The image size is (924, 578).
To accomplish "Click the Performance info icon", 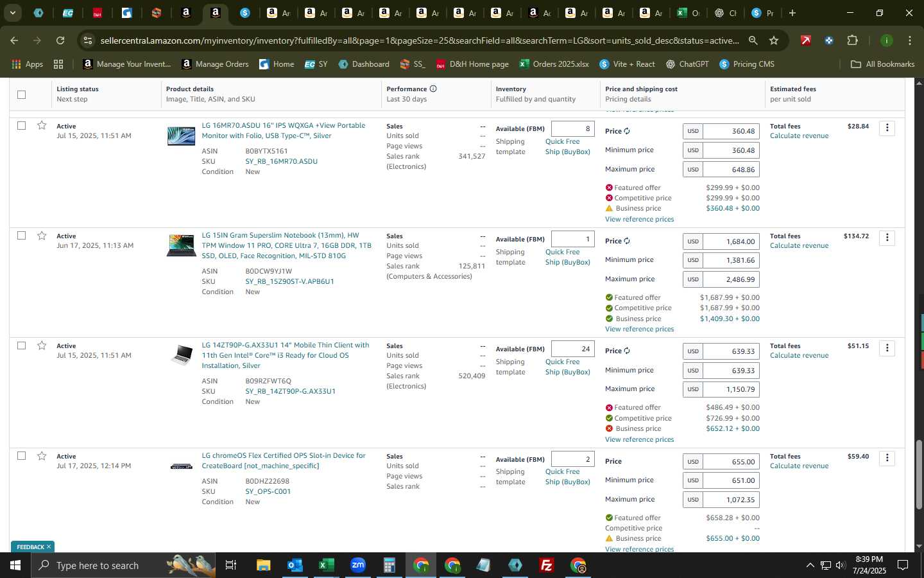I will click(433, 89).
